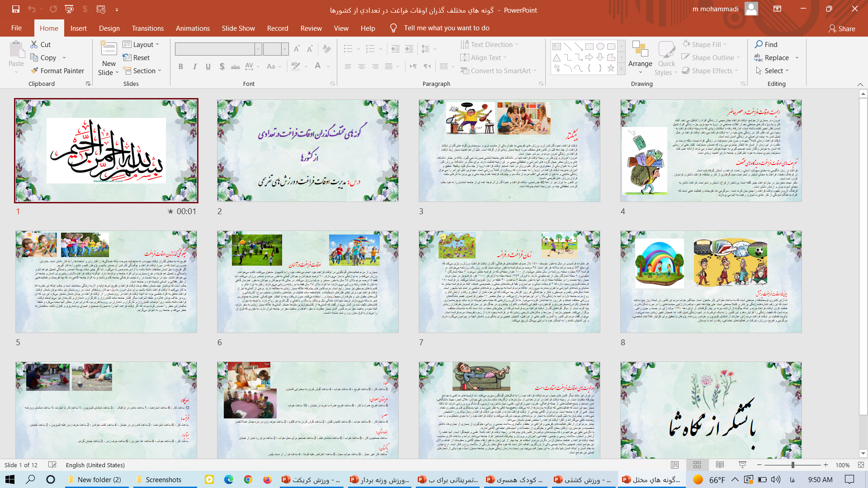Viewport: 868px width, 488px height.
Task: Click the New Slide icon
Action: [109, 49]
